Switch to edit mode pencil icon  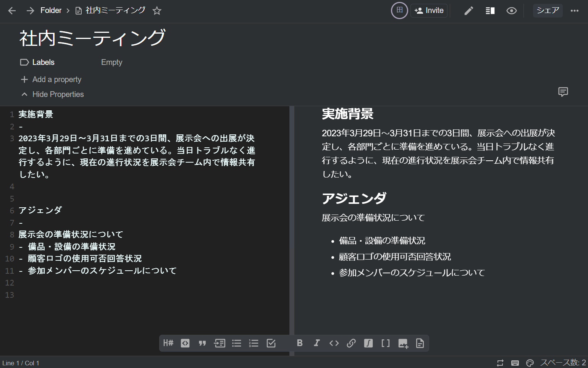469,11
